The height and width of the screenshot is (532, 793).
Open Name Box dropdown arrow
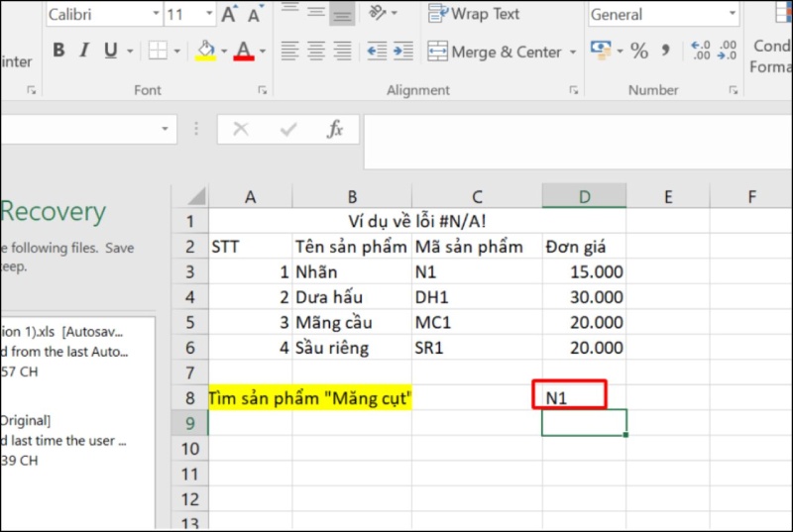pos(165,129)
